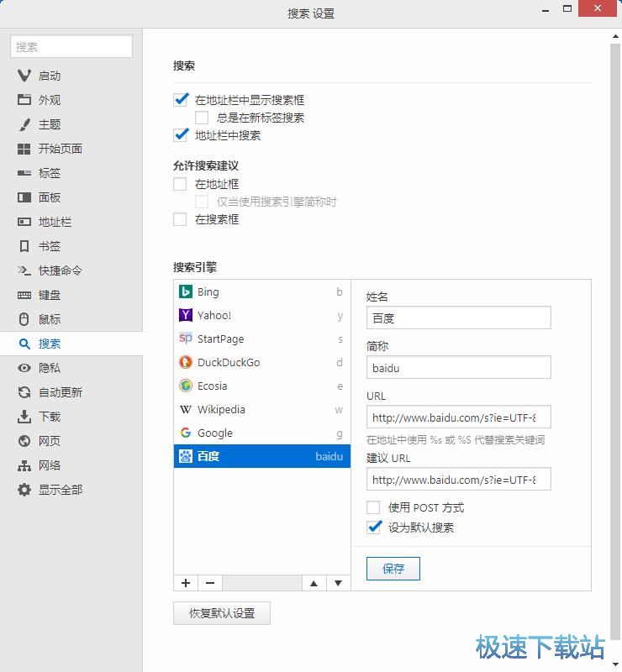Enable 使用 POST 方式 checkbox
The height and width of the screenshot is (672, 622).
tap(373, 507)
